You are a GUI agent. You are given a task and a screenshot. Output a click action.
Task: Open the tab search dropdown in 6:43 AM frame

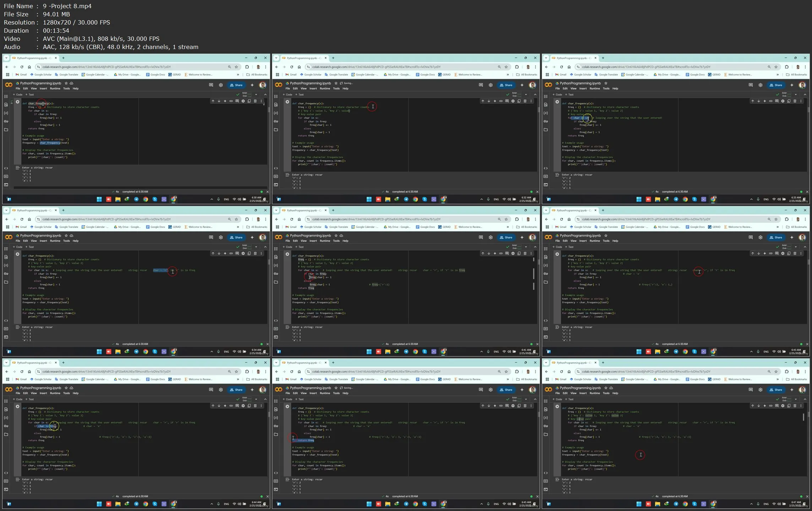click(x=546, y=210)
